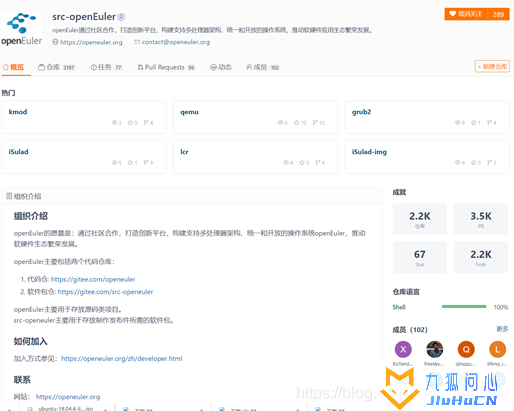This screenshot has width=514, height=411.
Task: Click the fork icon on iSulad-img
Action: tap(489, 163)
